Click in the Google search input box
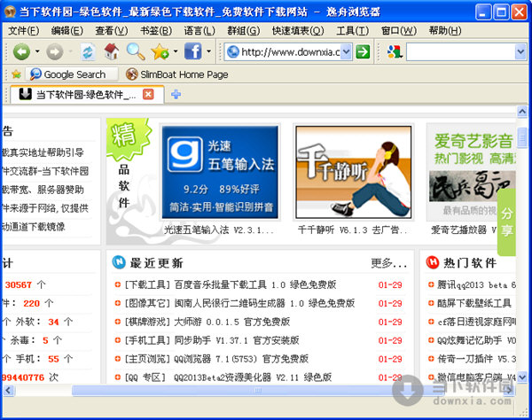This screenshot has height=420, width=532. (x=460, y=52)
